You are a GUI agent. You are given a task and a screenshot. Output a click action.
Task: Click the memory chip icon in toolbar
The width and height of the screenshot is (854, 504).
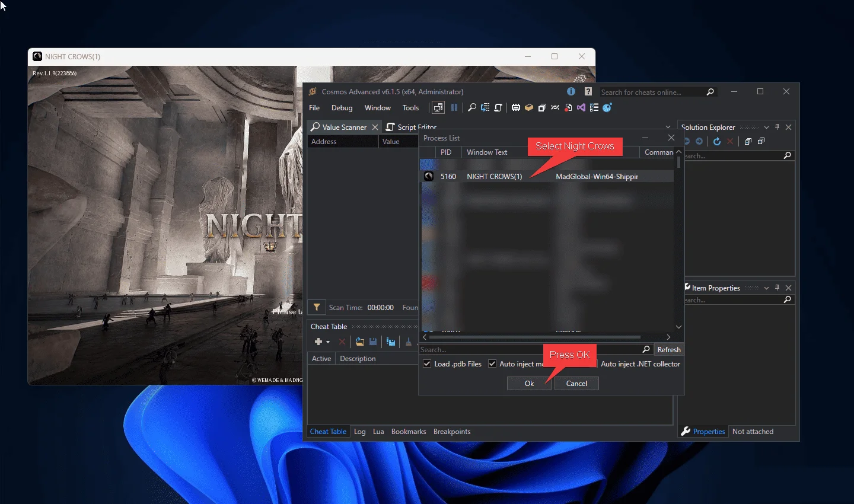516,107
